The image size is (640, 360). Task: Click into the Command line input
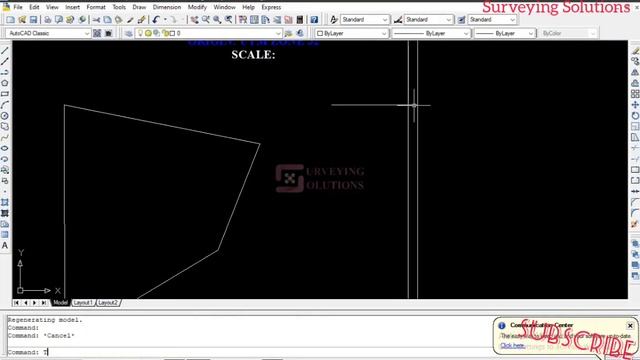coord(249,352)
